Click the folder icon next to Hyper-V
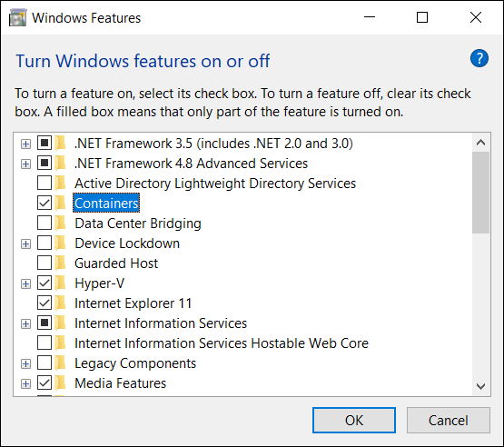Image resolution: width=504 pixels, height=447 pixels. tap(60, 283)
